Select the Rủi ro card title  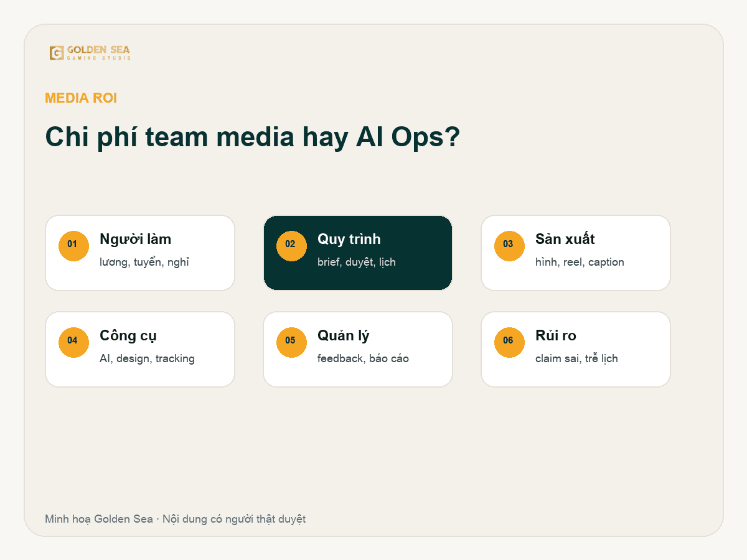pyautogui.click(x=556, y=335)
